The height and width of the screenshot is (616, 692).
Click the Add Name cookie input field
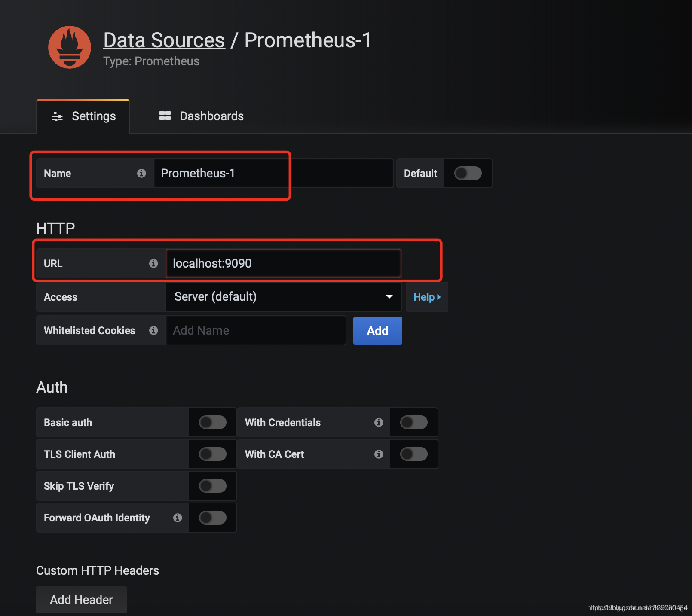(x=256, y=330)
